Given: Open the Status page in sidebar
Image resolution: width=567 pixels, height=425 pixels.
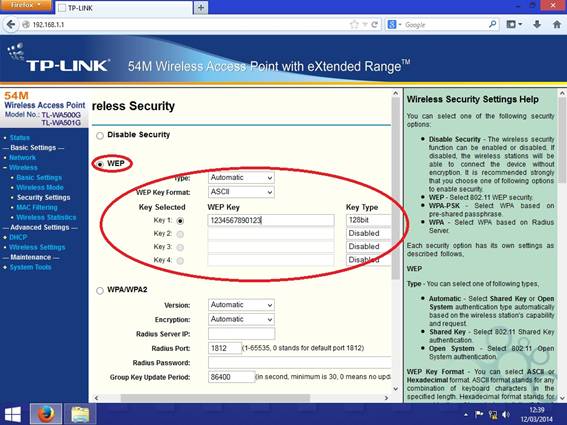Looking at the screenshot, I should tap(20, 138).
